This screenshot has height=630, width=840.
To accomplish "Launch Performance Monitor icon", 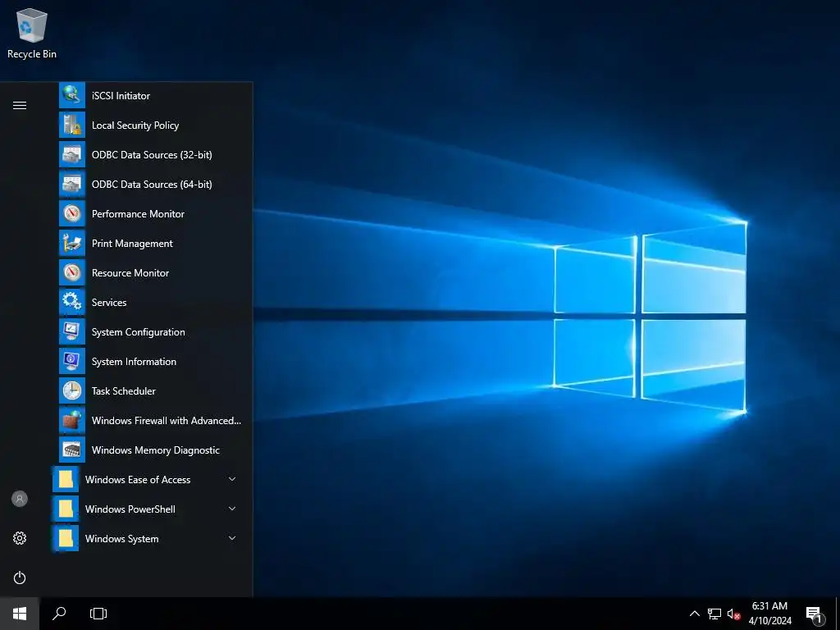I will coord(72,213).
